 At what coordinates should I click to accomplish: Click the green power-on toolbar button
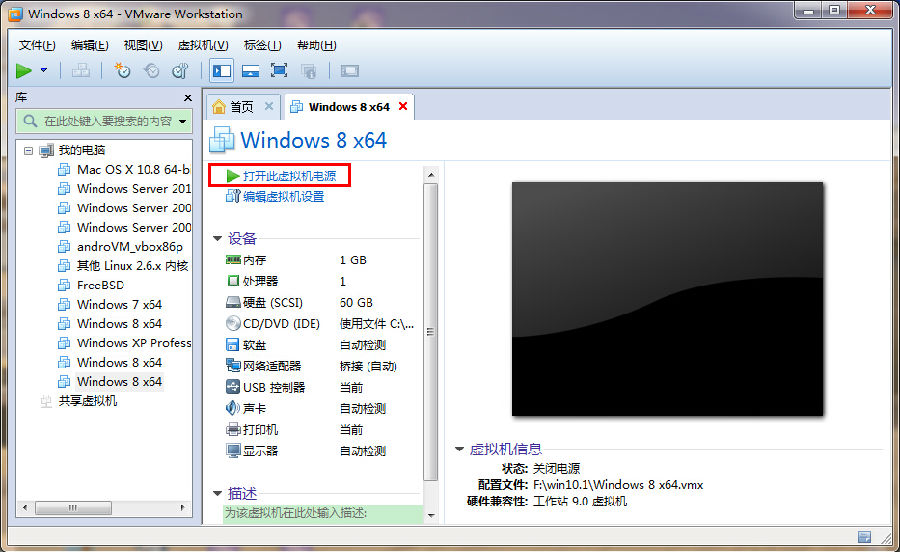[x=24, y=71]
